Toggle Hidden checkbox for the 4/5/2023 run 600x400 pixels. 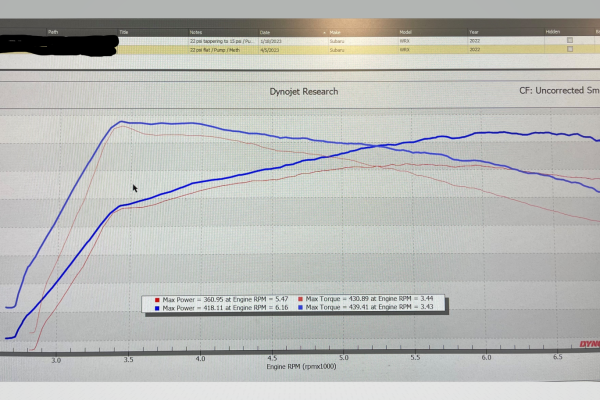pos(570,49)
